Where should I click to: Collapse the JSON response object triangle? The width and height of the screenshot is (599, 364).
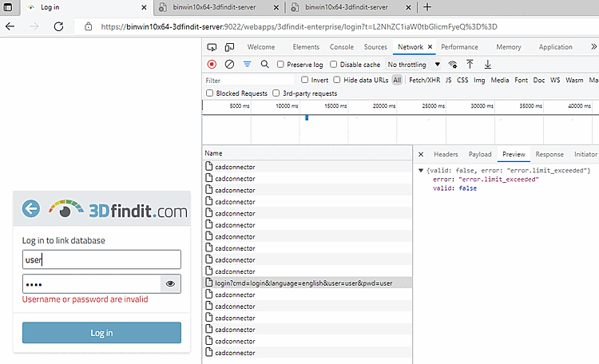pos(421,170)
